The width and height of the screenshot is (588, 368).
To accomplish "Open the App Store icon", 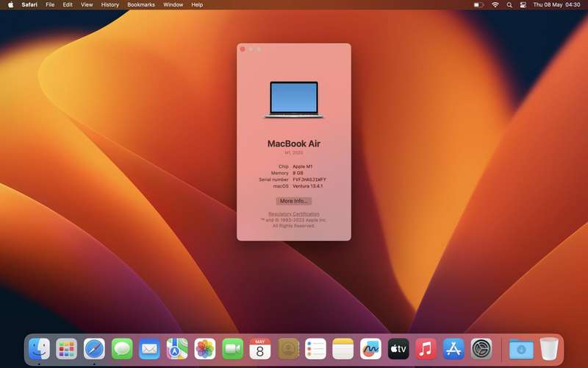I will (x=453, y=349).
